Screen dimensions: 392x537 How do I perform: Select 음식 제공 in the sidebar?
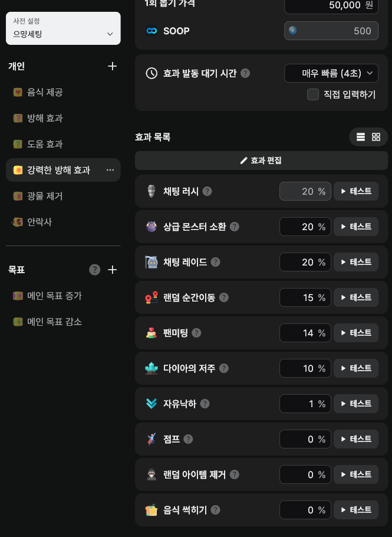45,92
